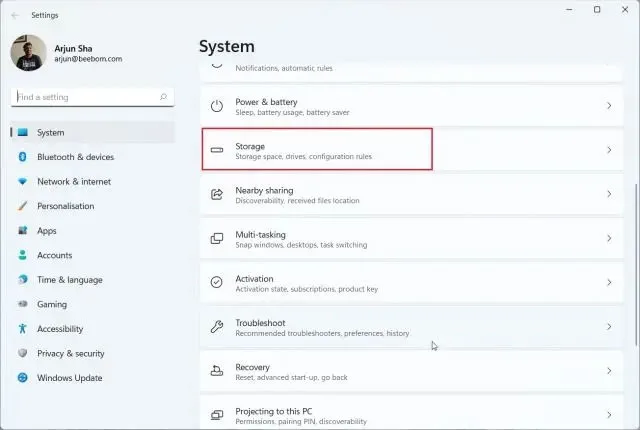Open the Apps category
This screenshot has height=430, width=640.
[93, 231]
